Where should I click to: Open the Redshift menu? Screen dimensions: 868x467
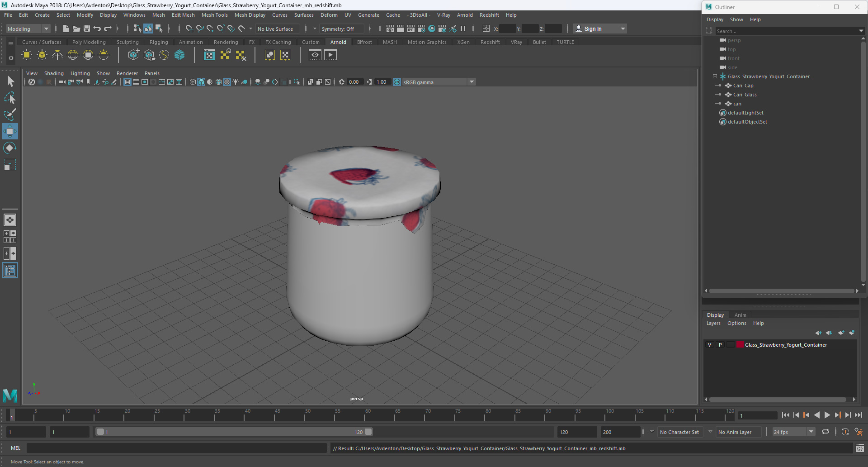pos(489,15)
